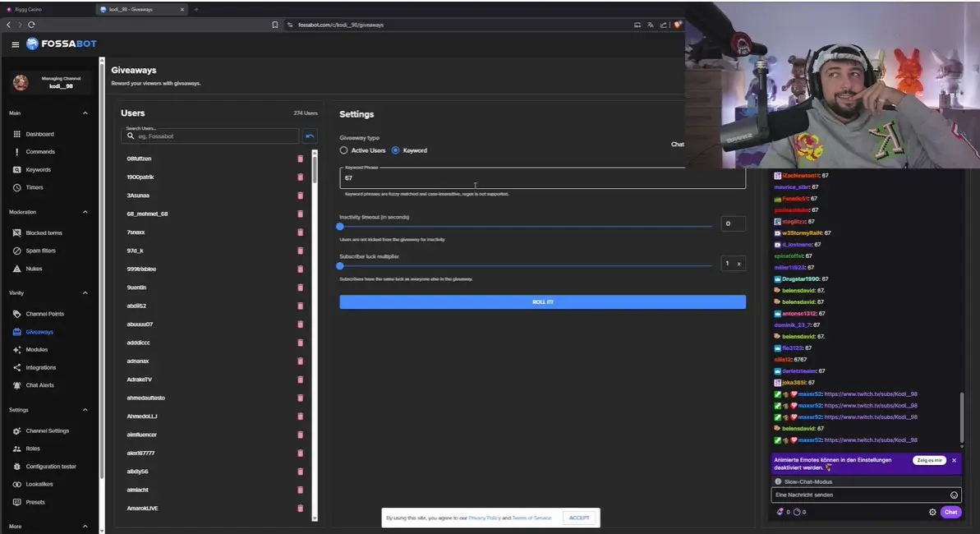Click the Inactivity timeout slider handle

tap(340, 227)
